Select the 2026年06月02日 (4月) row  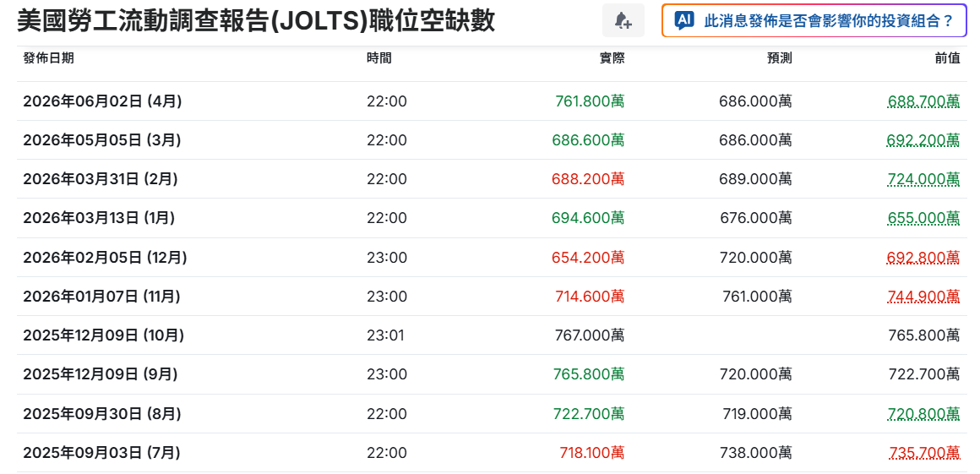pyautogui.click(x=491, y=101)
